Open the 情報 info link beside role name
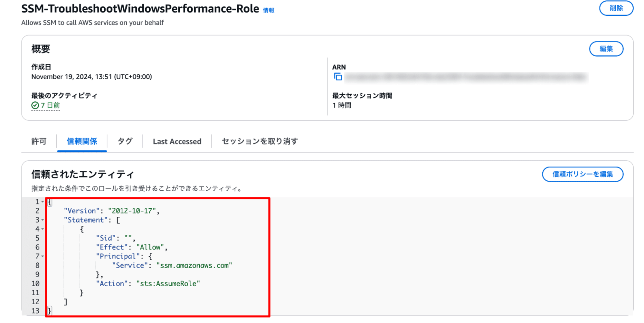 pos(269,10)
